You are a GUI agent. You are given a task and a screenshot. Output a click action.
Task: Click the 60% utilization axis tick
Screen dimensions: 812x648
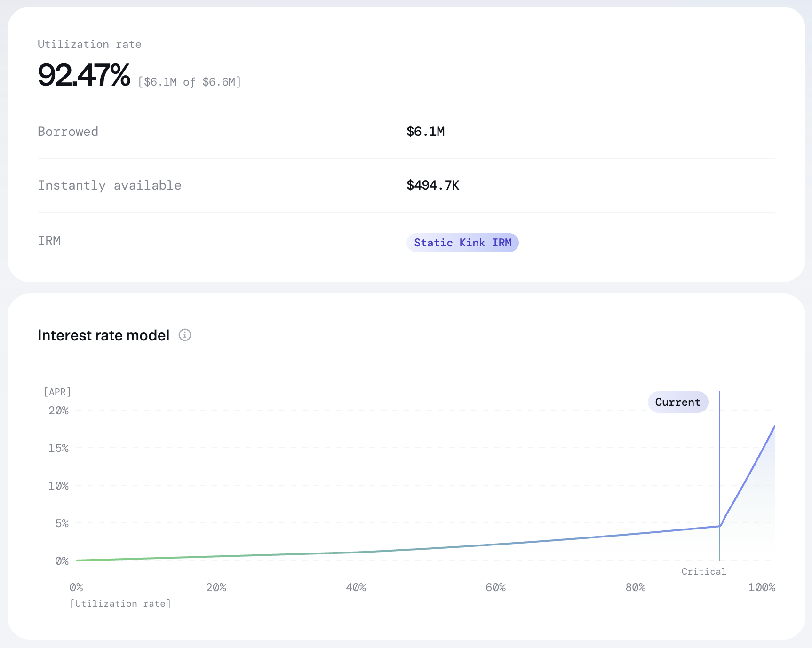click(x=496, y=587)
